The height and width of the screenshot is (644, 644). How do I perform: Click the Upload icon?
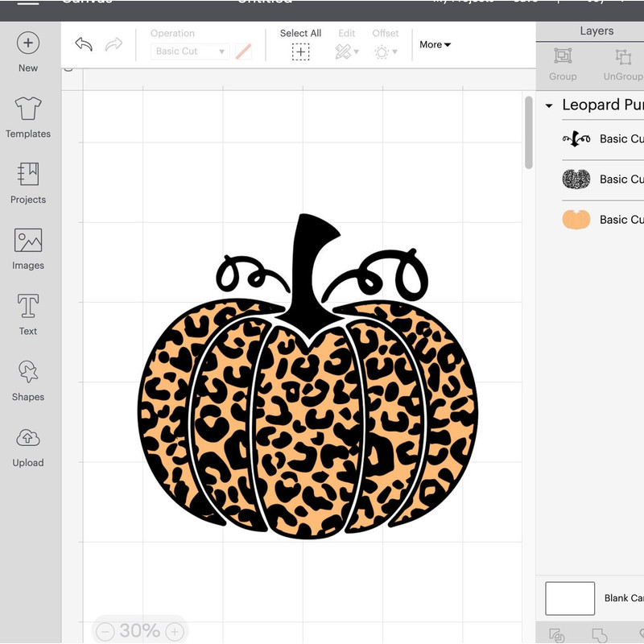(28, 444)
